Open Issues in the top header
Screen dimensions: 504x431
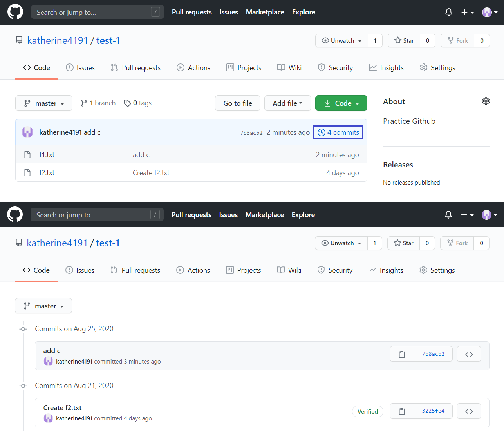[229, 12]
